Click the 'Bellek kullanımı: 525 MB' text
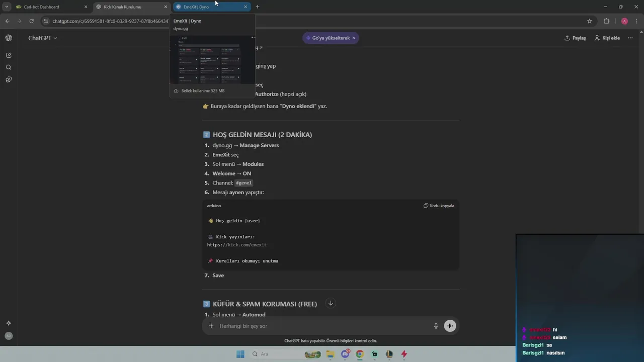 (203, 91)
